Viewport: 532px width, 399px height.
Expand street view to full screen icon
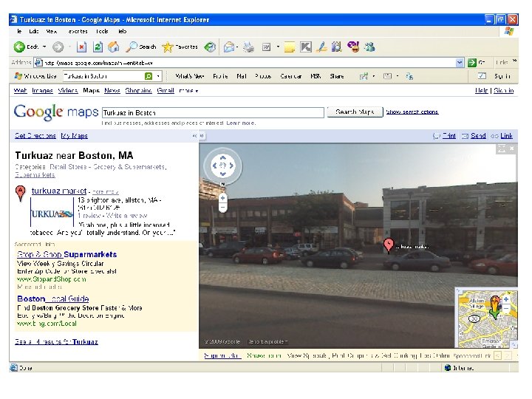pyautogui.click(x=502, y=149)
